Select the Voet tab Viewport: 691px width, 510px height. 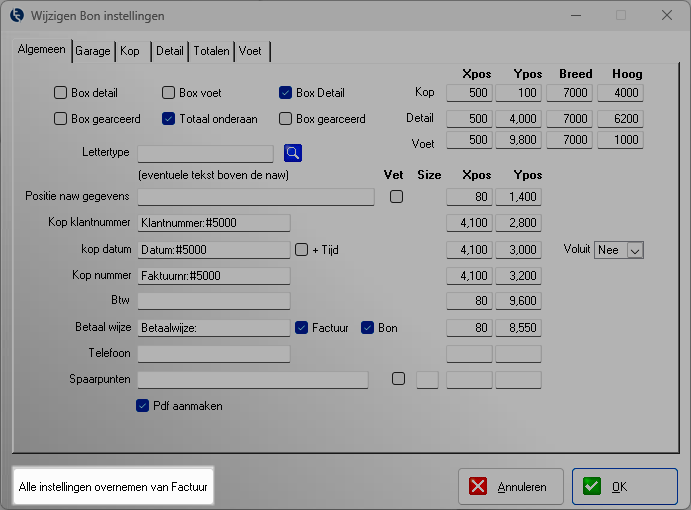251,50
